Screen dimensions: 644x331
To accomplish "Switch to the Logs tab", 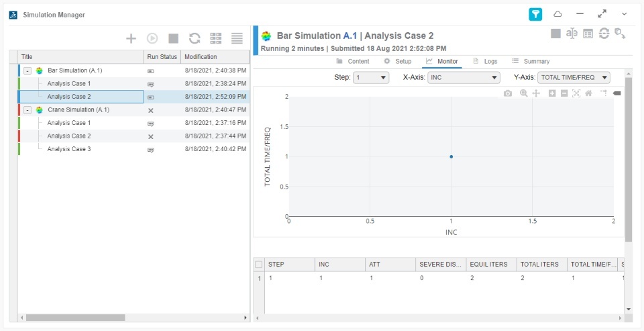I will tap(485, 61).
